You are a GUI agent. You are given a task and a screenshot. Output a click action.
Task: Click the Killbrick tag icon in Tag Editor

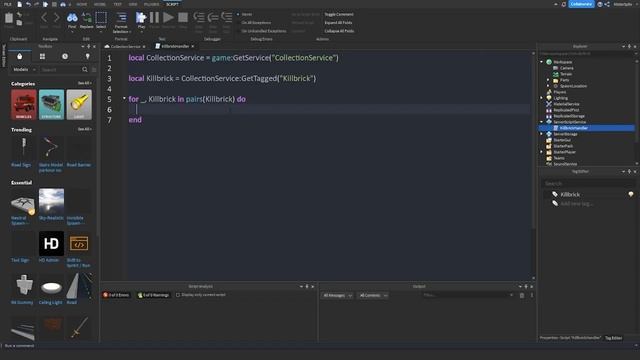[555, 194]
